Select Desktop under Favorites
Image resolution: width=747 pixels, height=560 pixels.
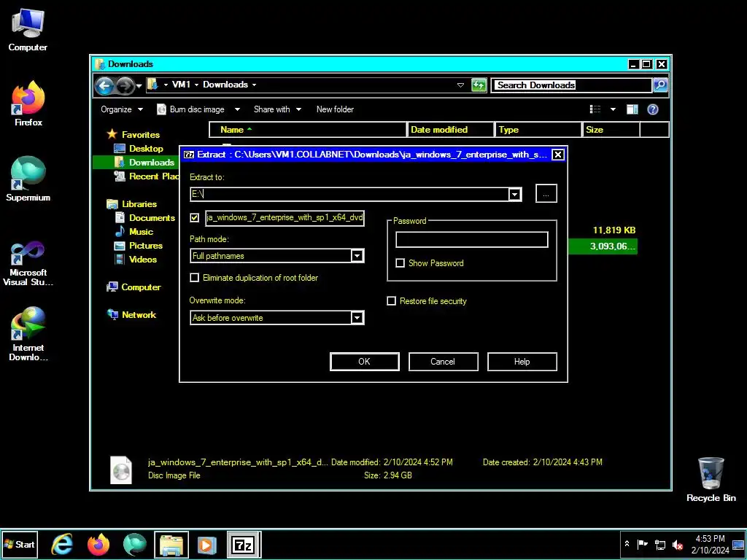point(146,149)
